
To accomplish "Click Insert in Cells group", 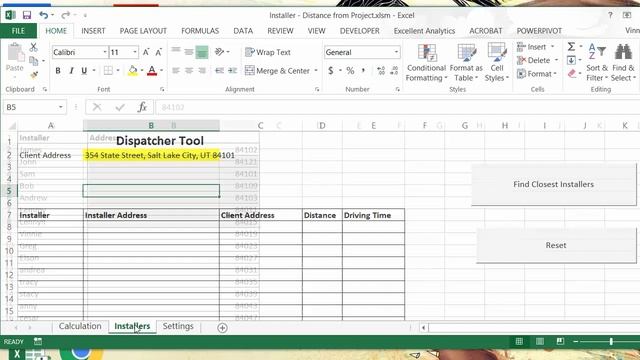I will tap(536, 47).
